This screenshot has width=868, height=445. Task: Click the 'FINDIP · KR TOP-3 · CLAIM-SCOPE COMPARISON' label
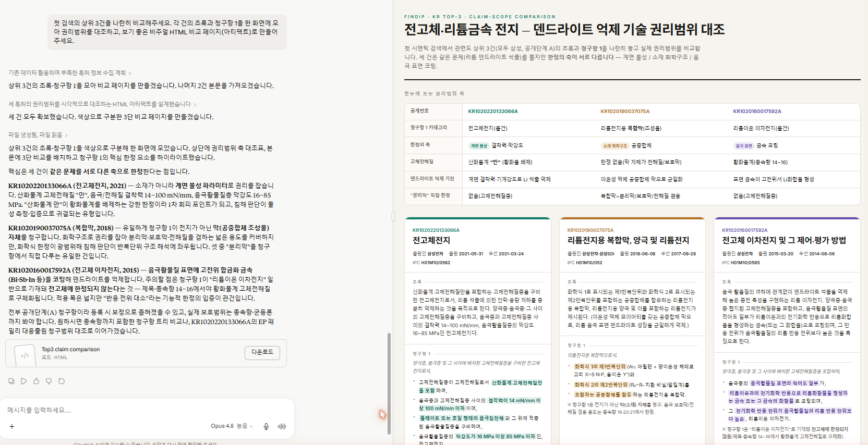(480, 17)
